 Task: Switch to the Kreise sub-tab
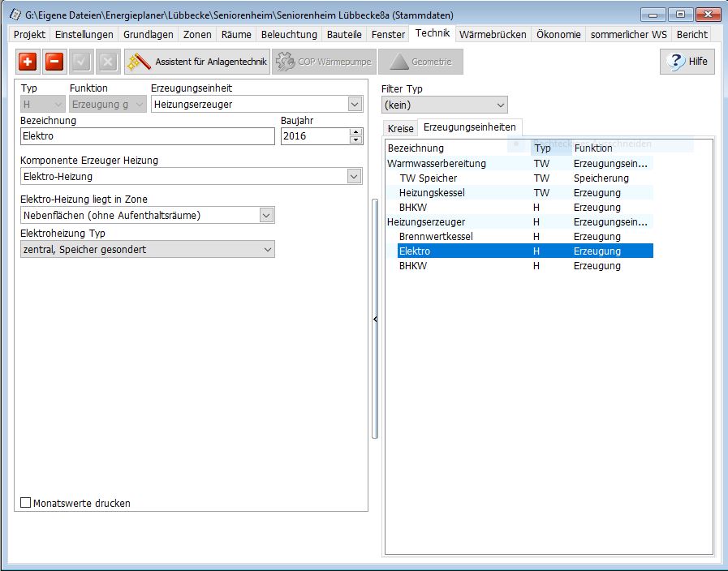[401, 128]
